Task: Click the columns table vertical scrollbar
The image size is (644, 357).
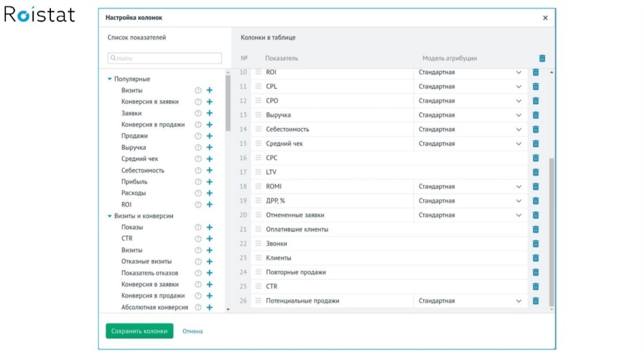Action: (551, 231)
